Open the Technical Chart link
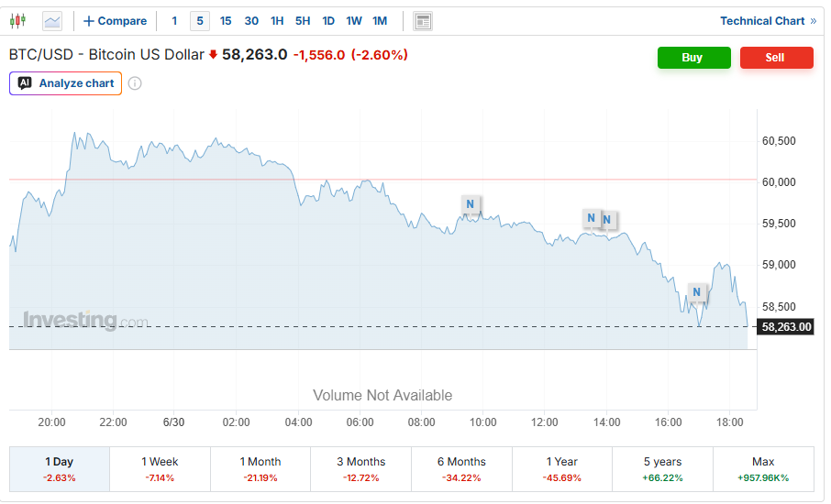 (x=768, y=21)
